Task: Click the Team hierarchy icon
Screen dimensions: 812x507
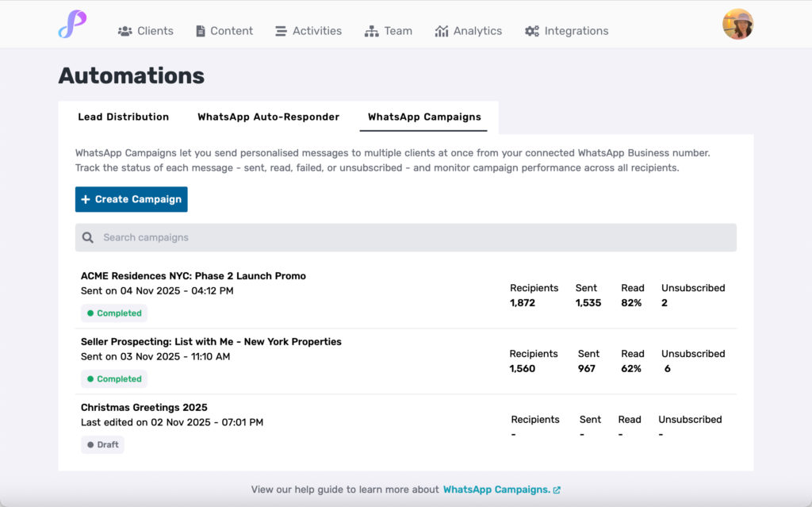Action: click(371, 31)
